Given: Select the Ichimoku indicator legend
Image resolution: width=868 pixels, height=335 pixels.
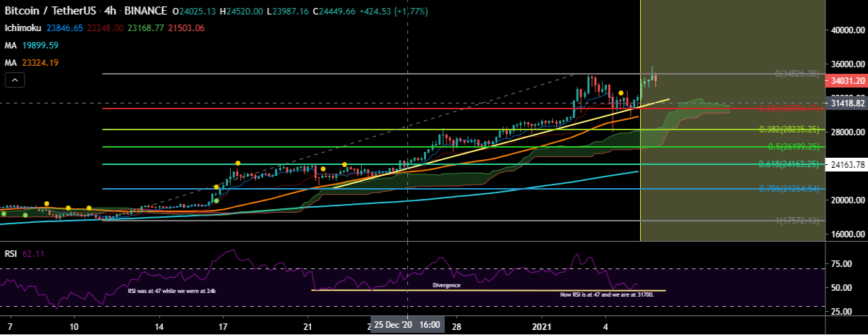Looking at the screenshot, I should 23,28.
